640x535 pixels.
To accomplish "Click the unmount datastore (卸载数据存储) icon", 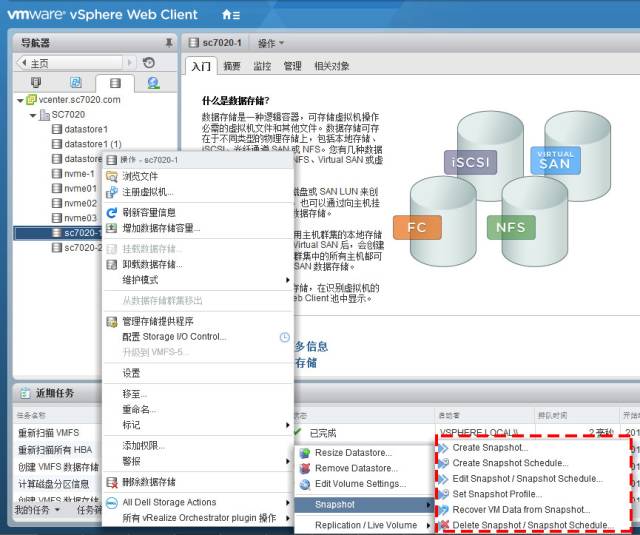I will [x=111, y=264].
